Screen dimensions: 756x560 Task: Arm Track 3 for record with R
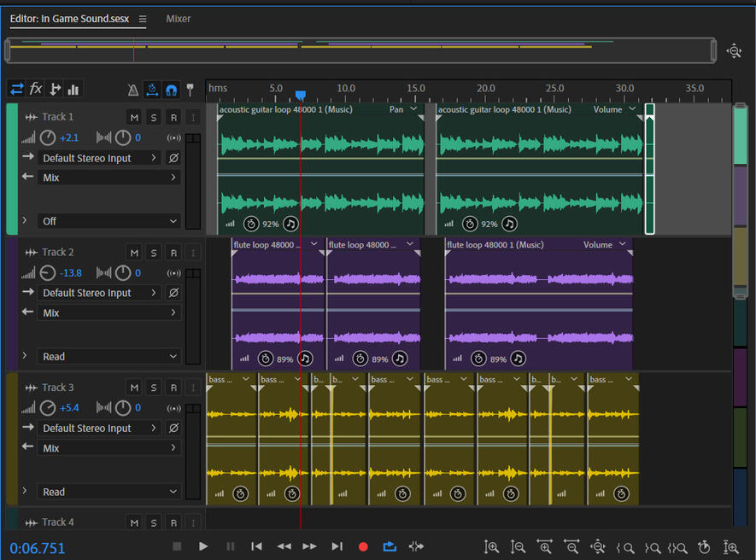coord(173,388)
